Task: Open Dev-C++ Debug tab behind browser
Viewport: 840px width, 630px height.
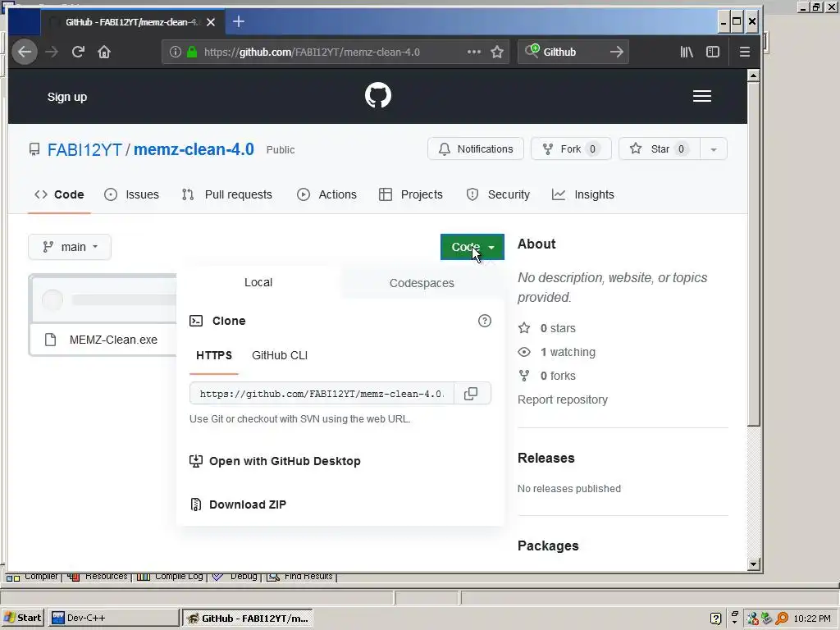Action: click(235, 577)
